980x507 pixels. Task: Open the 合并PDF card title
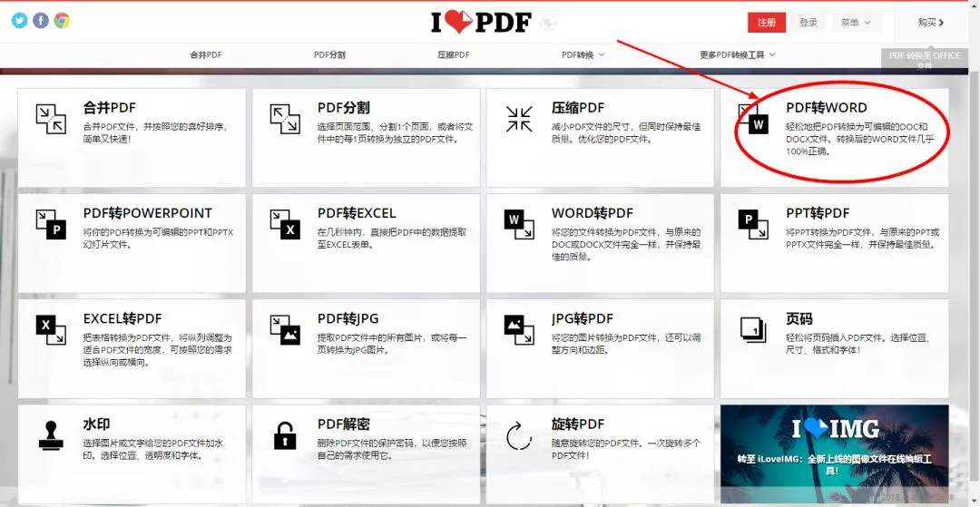(110, 107)
